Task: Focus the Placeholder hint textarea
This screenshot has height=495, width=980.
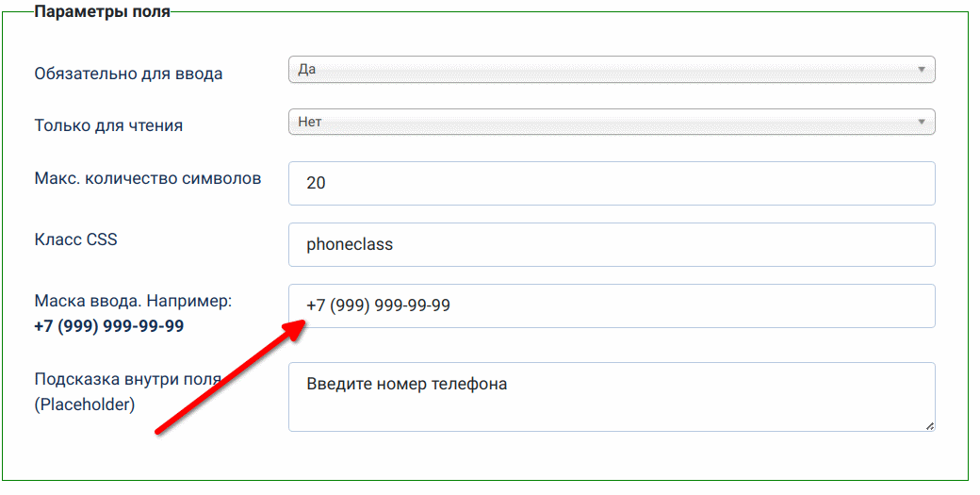Action: click(x=612, y=397)
